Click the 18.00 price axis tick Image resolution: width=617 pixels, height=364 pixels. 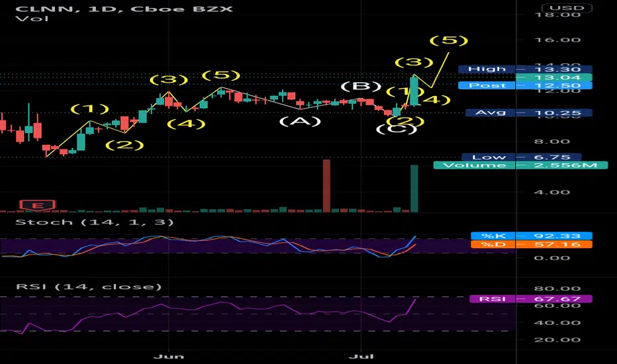(557, 15)
